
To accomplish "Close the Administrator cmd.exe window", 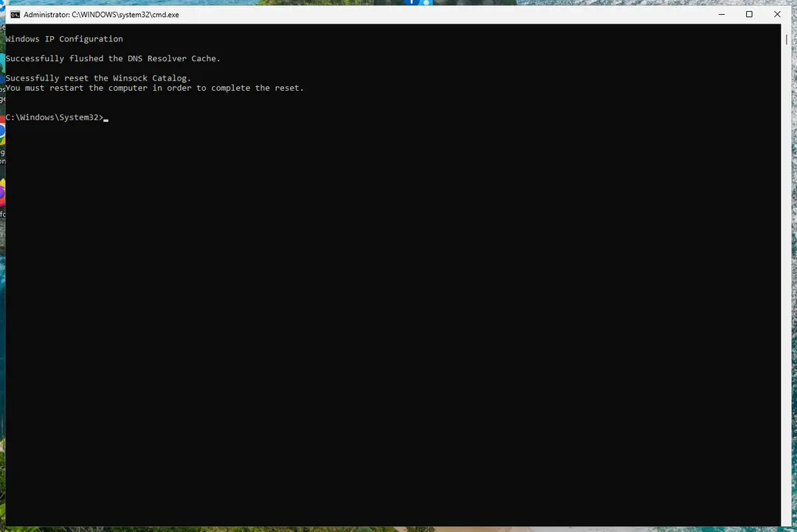I will tap(777, 14).
